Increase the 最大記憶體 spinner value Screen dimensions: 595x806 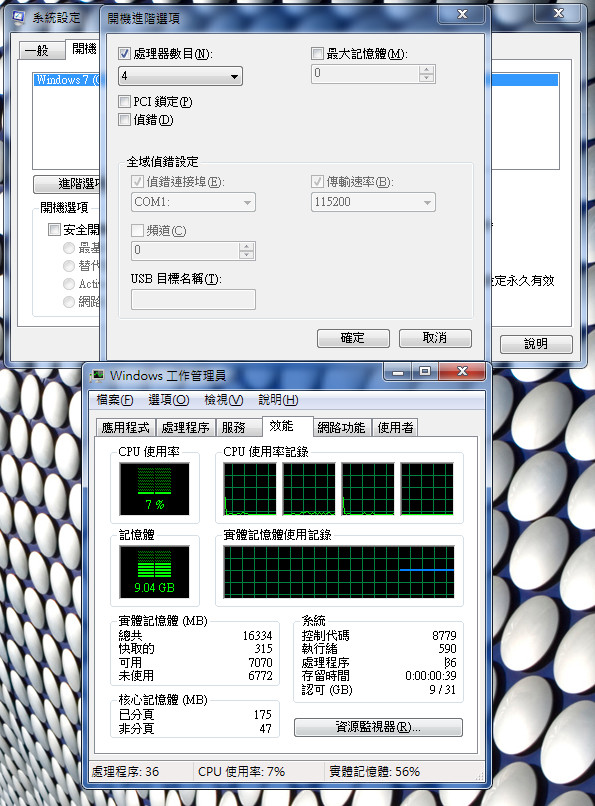click(x=426, y=69)
